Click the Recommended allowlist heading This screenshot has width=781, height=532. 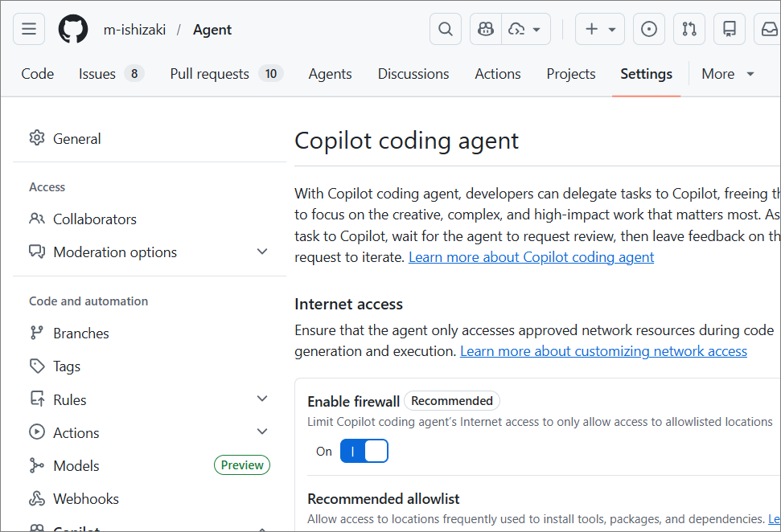point(384,499)
